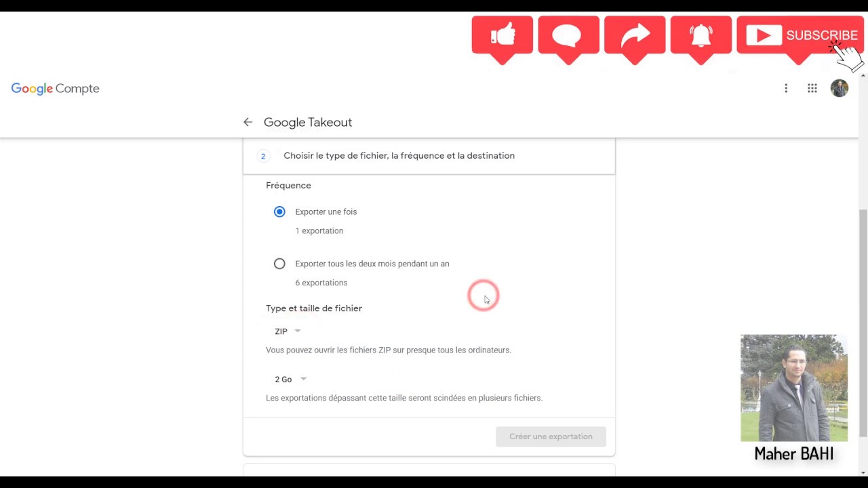Click the share arrow icon
This screenshot has height=488, width=868.
[635, 35]
